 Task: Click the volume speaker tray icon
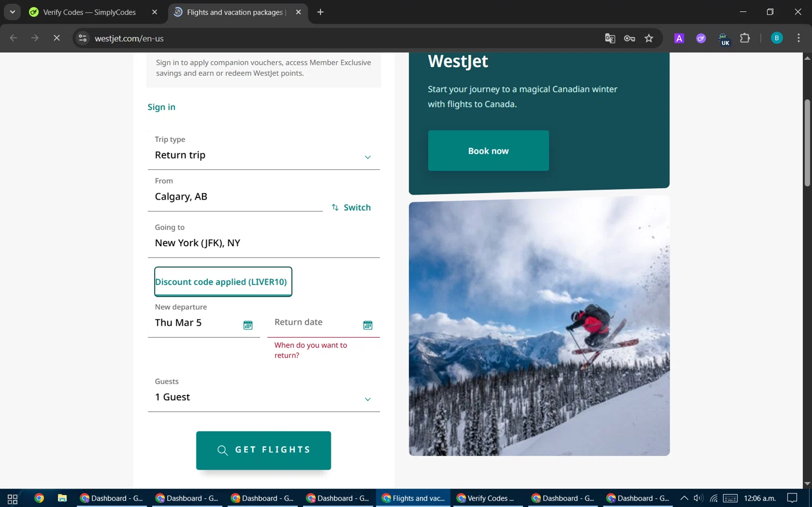[698, 498]
